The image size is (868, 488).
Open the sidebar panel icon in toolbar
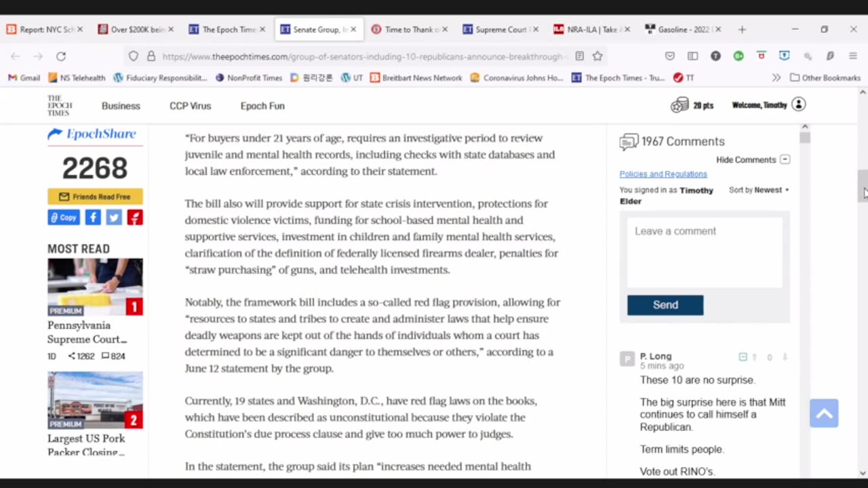[x=692, y=56]
